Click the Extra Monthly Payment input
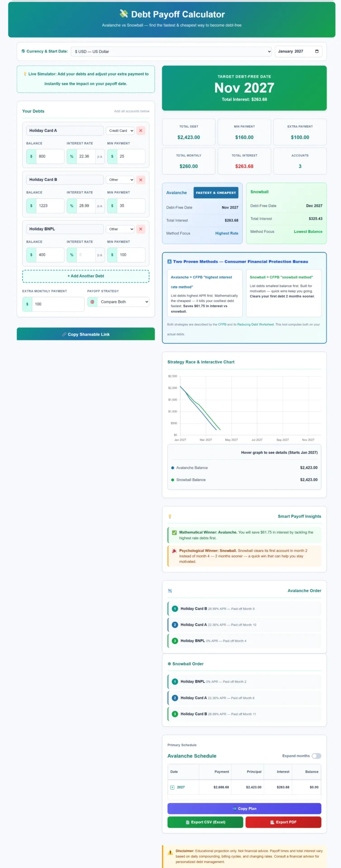 pos(58,304)
